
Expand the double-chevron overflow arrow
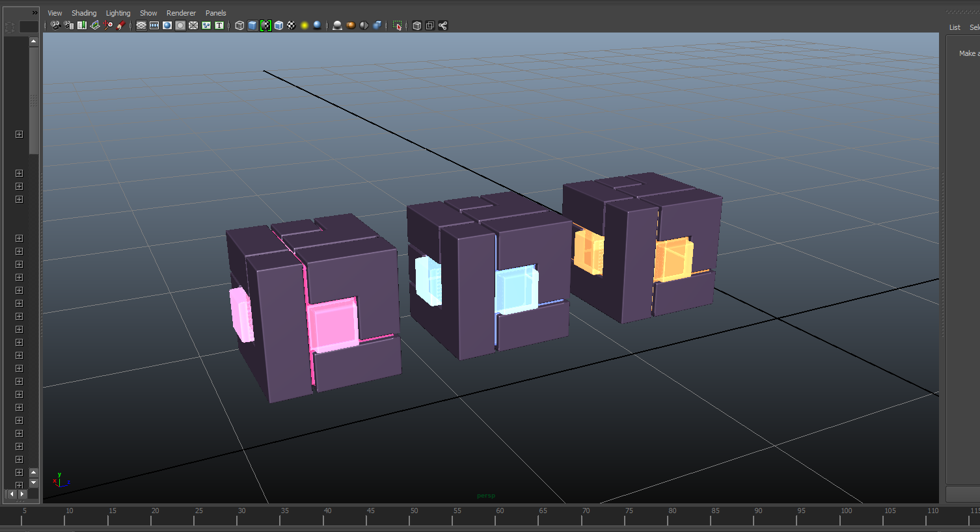34,12
